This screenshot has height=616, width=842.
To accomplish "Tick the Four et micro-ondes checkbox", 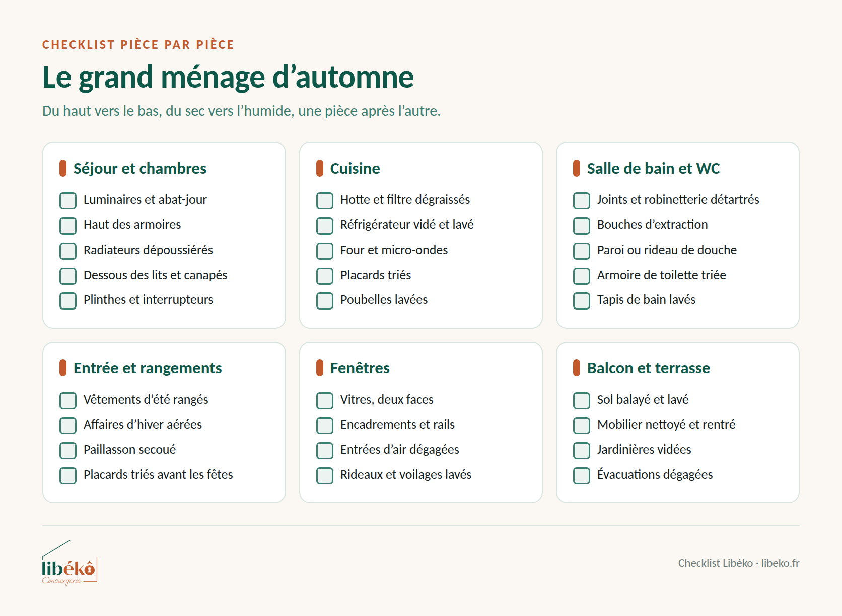I will coord(325,251).
